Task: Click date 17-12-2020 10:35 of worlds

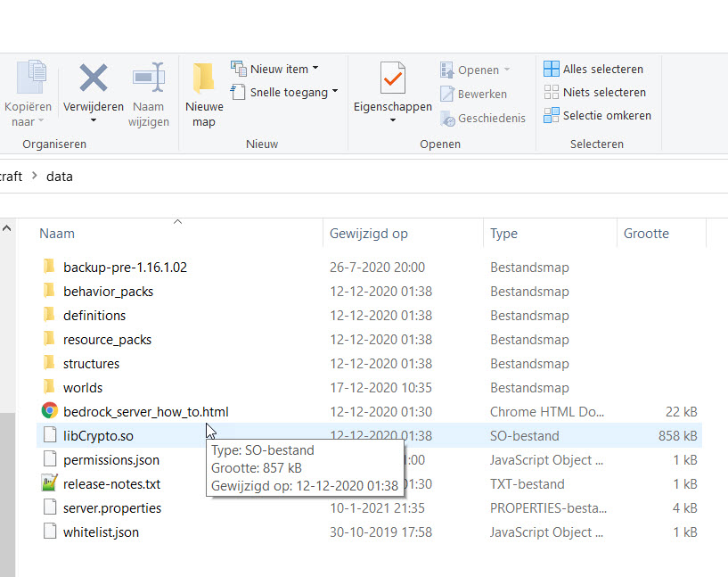Action: (380, 388)
